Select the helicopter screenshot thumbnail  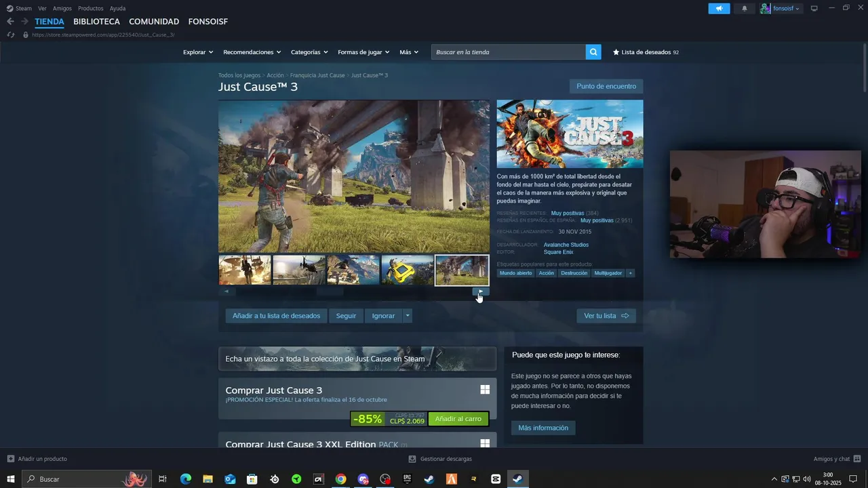click(x=299, y=270)
